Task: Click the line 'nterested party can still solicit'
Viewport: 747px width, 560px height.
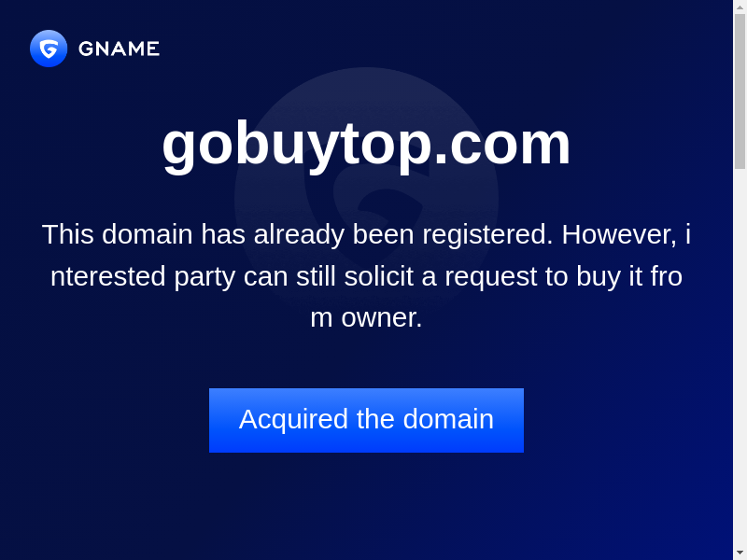Action: click(366, 276)
